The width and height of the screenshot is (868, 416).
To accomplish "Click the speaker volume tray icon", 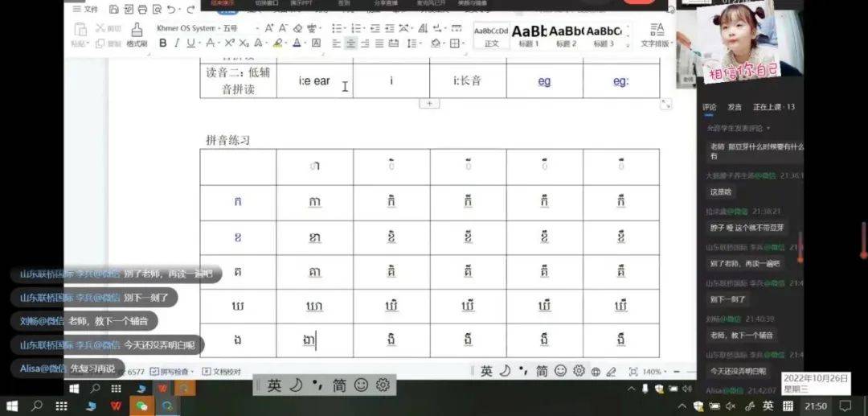I will [x=731, y=406].
